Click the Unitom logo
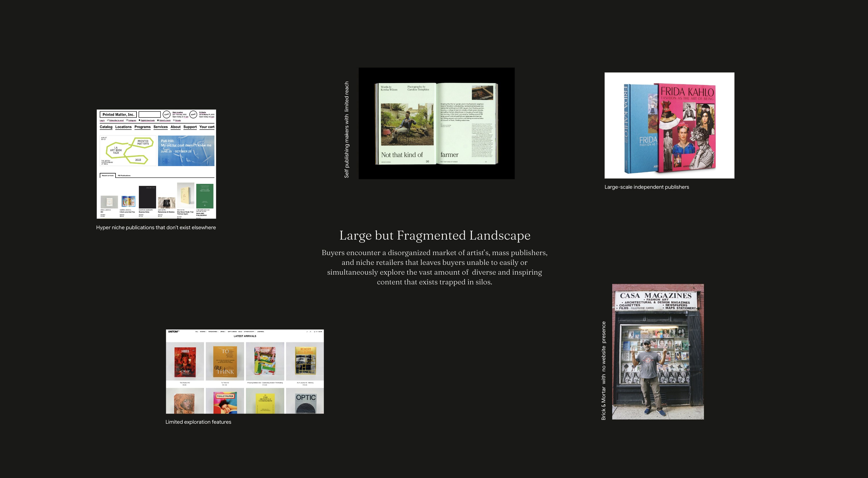 pyautogui.click(x=174, y=332)
